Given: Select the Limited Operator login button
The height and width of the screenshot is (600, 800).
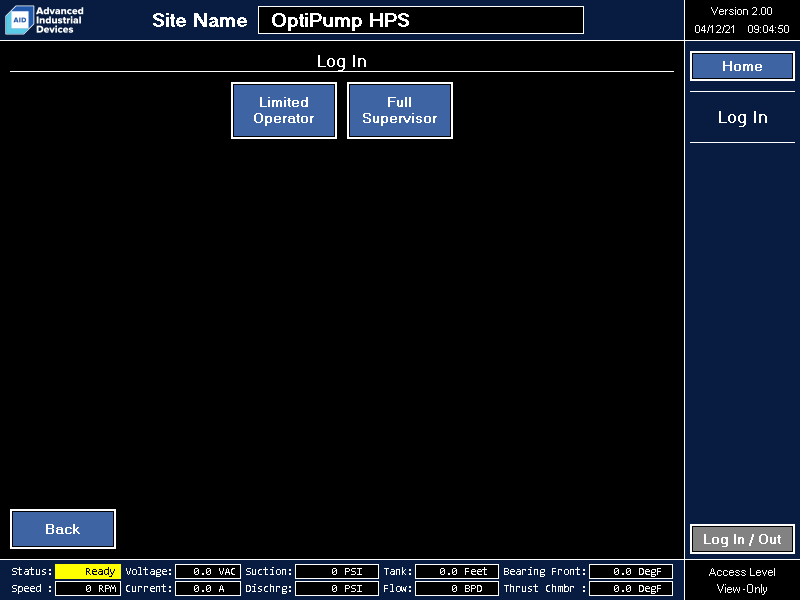Looking at the screenshot, I should [x=284, y=110].
